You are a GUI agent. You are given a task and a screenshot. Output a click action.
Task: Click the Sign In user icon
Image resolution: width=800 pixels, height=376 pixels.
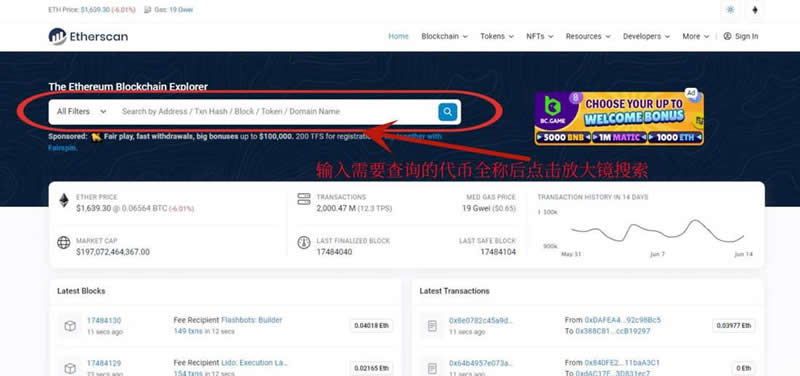[727, 36]
